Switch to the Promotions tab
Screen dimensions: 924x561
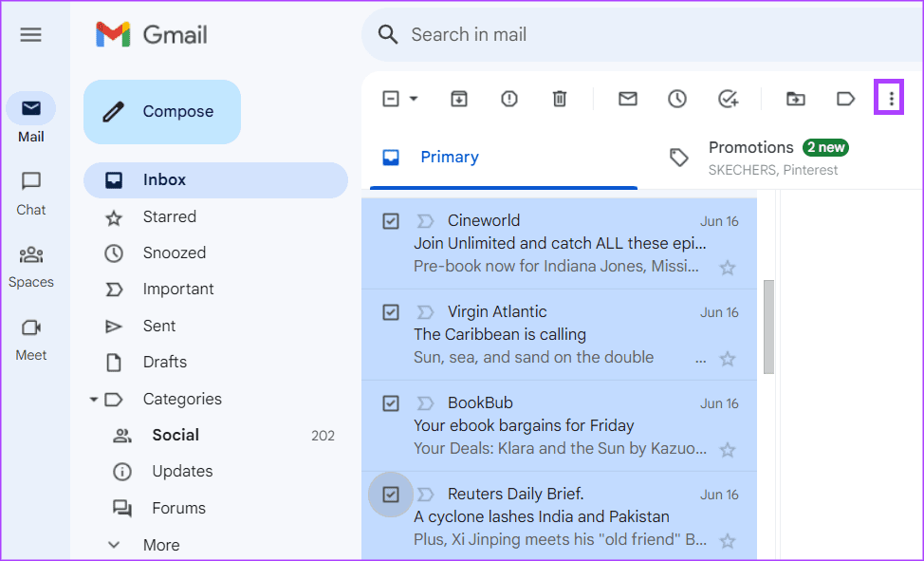[x=778, y=158]
